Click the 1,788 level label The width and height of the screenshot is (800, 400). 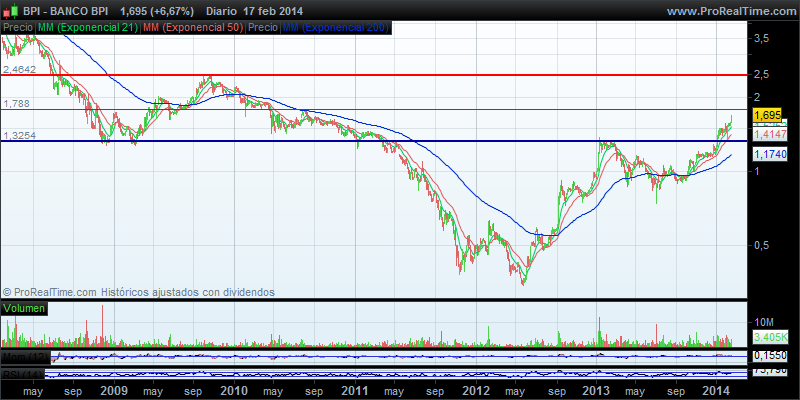pyautogui.click(x=17, y=103)
